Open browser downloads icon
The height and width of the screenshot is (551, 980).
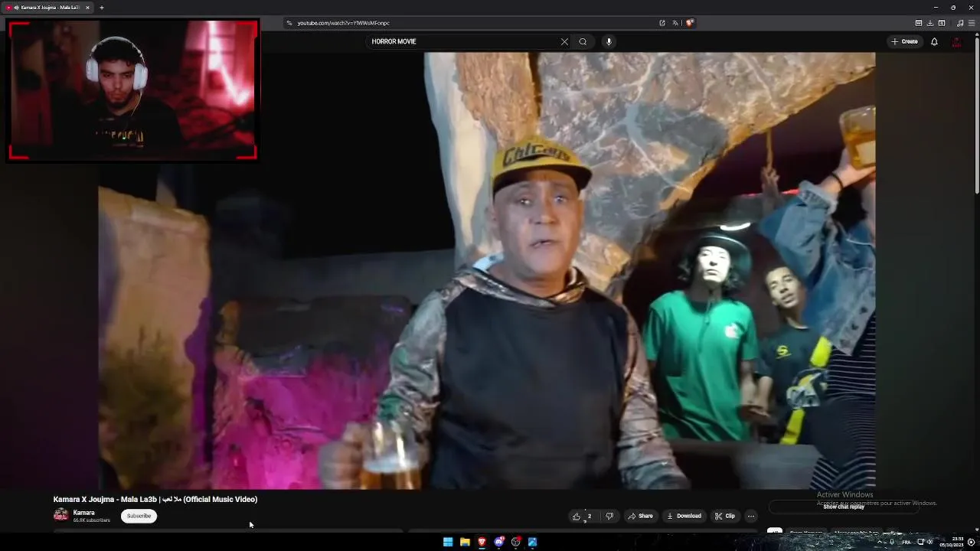(x=930, y=23)
